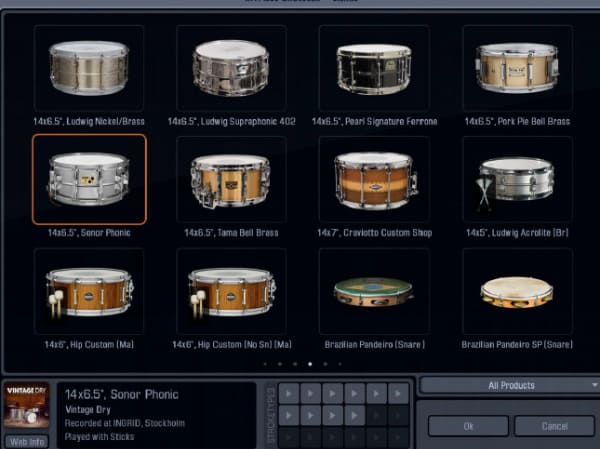Viewport: 600px width, 449px height.
Task: Choose the Pearl Signature Ferrone snare
Action: [x=374, y=68]
